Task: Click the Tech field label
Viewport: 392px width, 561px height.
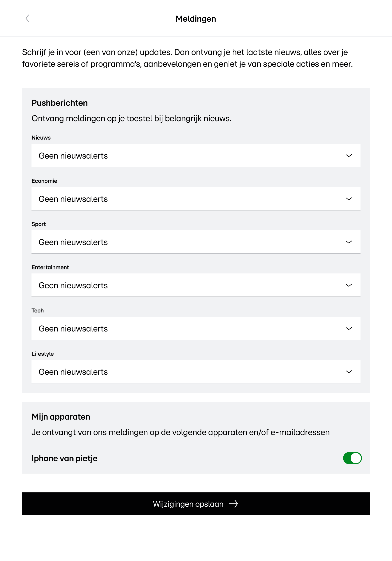Action: click(x=38, y=311)
